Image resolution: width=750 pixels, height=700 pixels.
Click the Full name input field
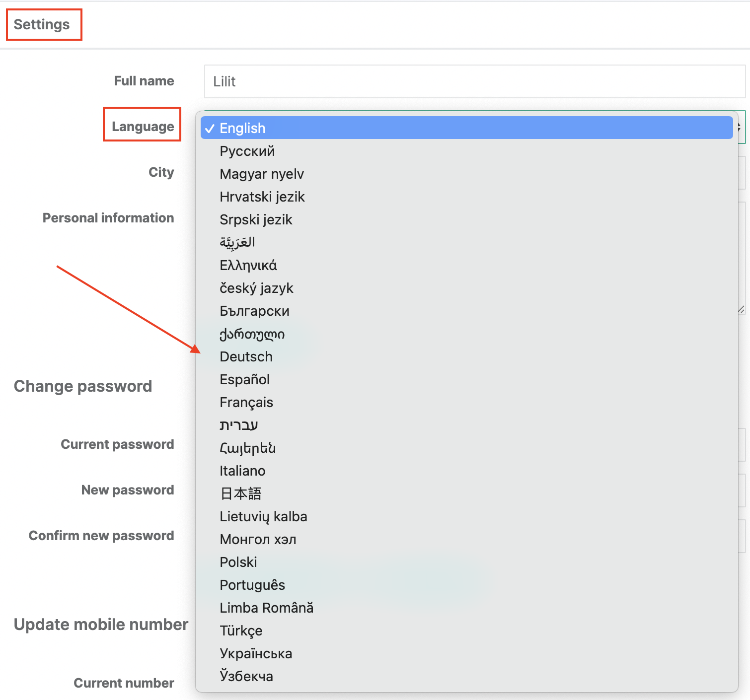474,81
